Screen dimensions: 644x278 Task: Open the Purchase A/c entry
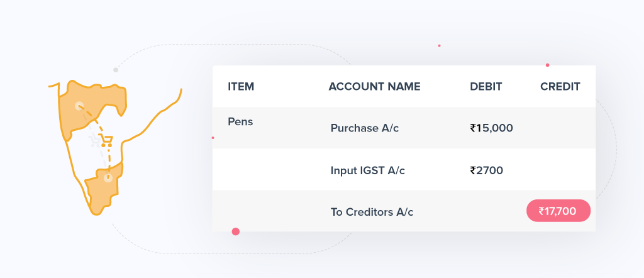(365, 128)
